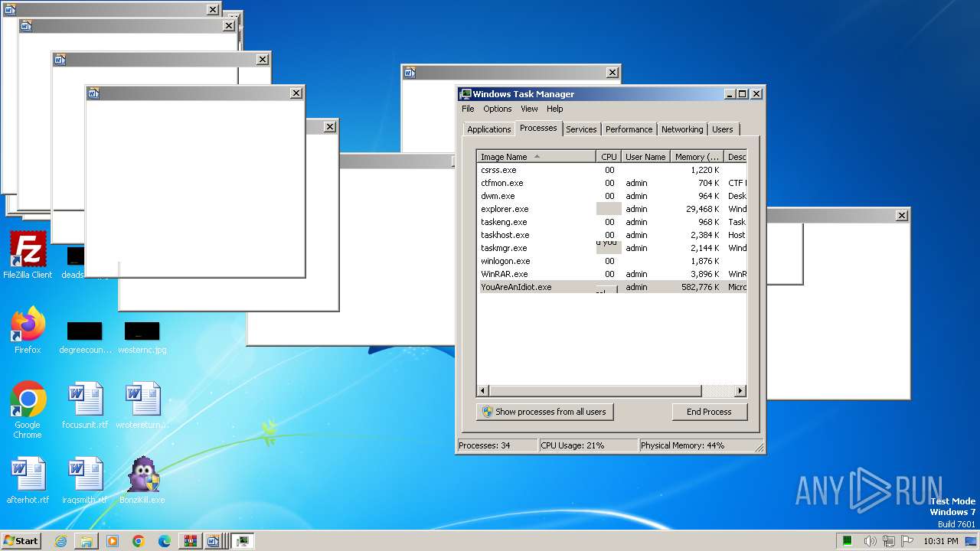Open the Help menu in Task Manager
980x551 pixels.
tap(555, 109)
